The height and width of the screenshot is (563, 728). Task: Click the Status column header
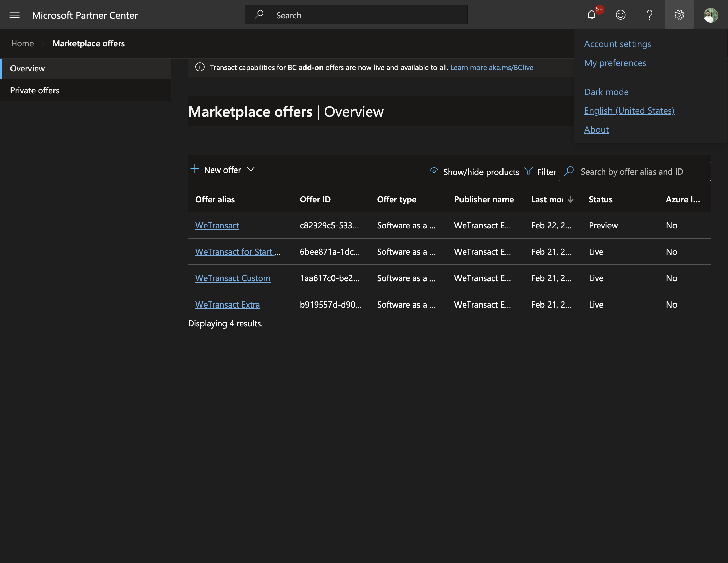(x=600, y=199)
